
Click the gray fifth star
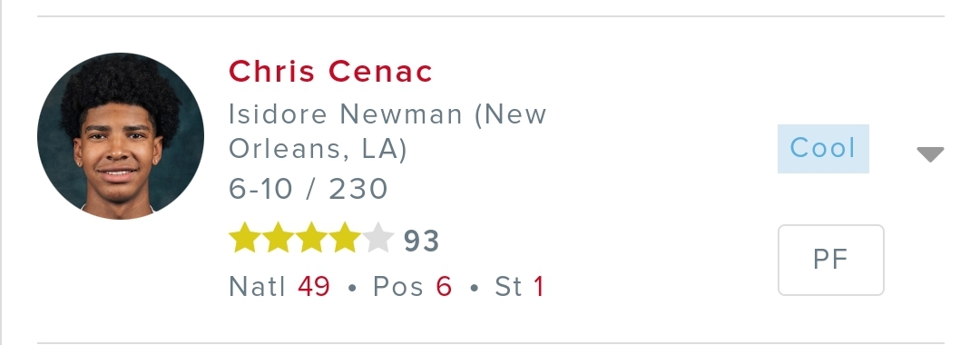coord(378,238)
